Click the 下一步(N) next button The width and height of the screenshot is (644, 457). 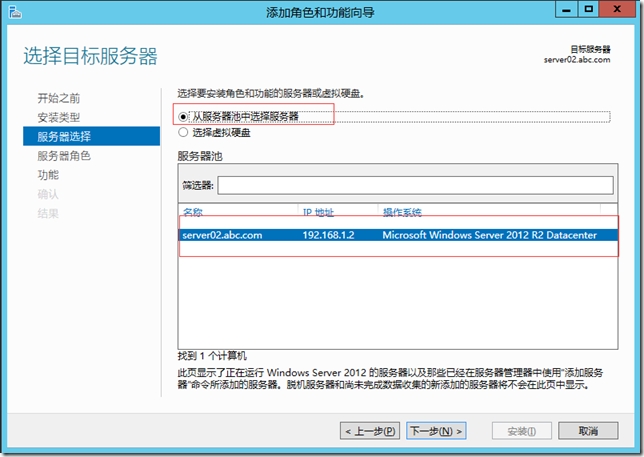coord(436,431)
